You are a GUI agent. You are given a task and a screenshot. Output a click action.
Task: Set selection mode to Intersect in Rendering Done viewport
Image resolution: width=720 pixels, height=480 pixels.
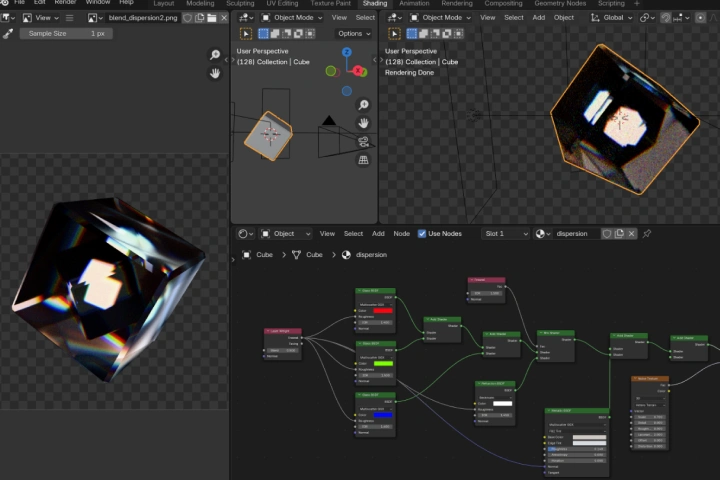458,34
